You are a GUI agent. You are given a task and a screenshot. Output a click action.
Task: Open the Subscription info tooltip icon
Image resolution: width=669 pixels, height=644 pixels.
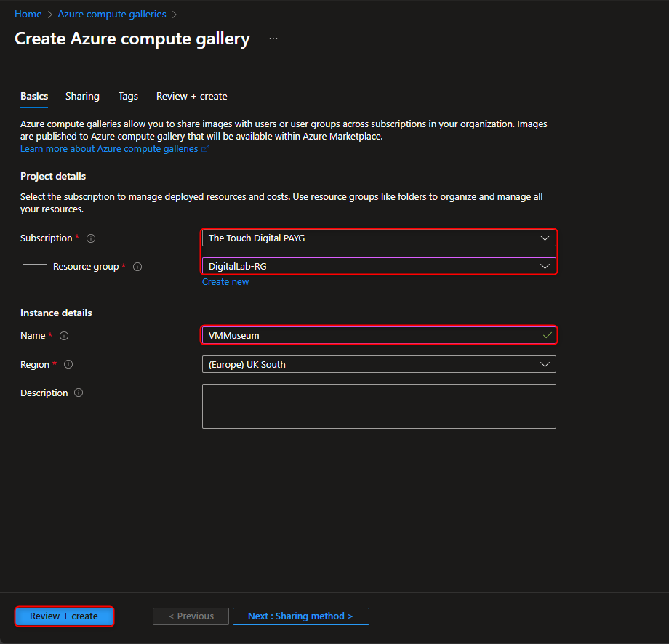click(x=89, y=238)
